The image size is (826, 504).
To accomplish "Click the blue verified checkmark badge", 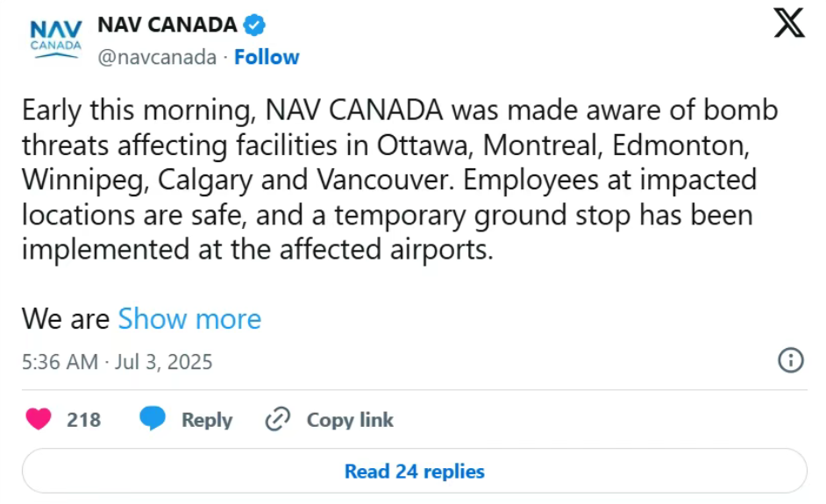I will coord(254,25).
